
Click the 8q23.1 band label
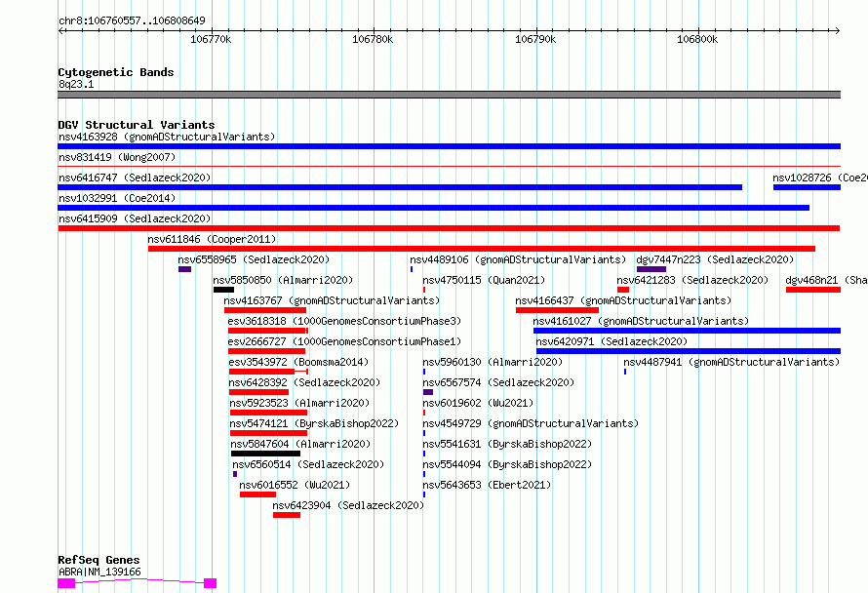coord(76,84)
